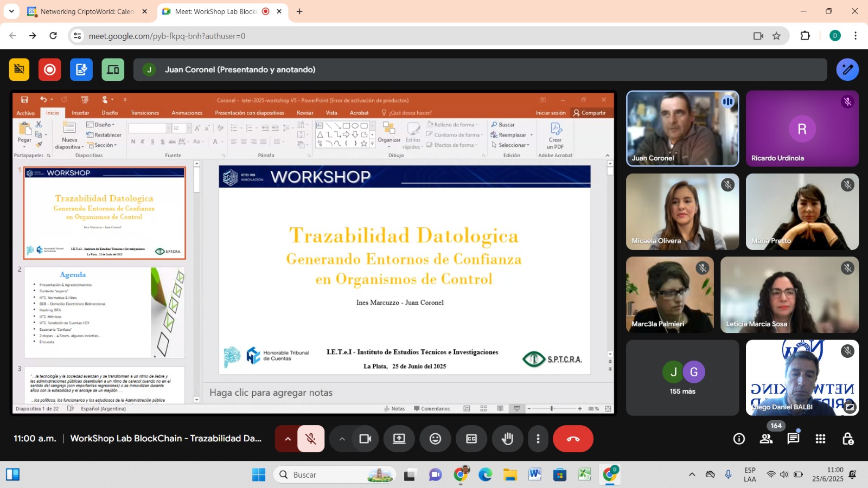Screen dimensions: 868x488
Task: Select the Meet WorkShop Lab browser tab
Action: coord(215,11)
